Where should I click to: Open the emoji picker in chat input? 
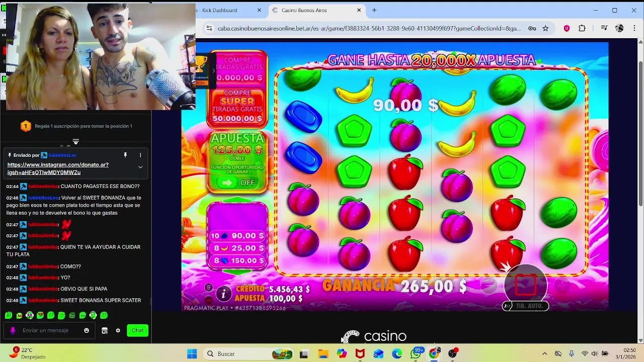click(x=87, y=330)
